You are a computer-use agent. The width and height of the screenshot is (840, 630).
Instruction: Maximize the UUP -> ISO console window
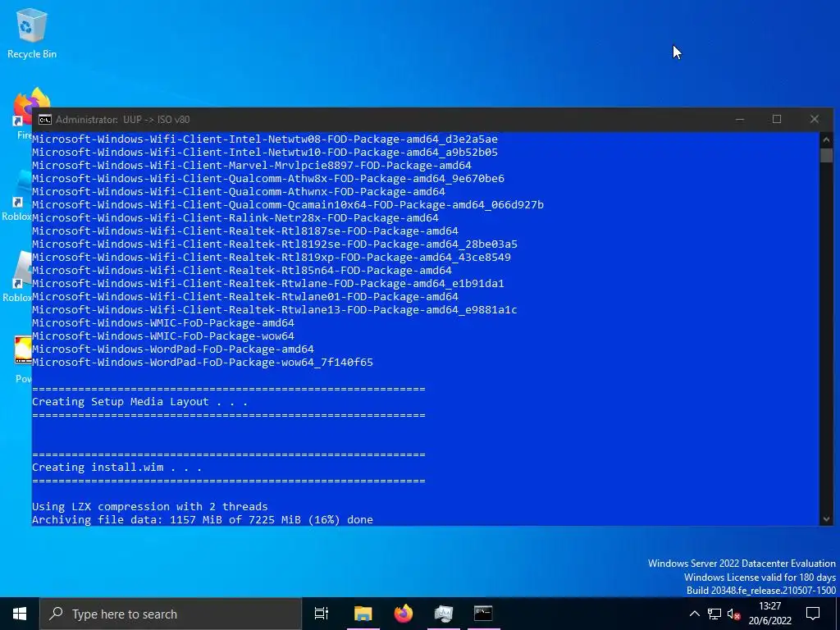pos(777,120)
